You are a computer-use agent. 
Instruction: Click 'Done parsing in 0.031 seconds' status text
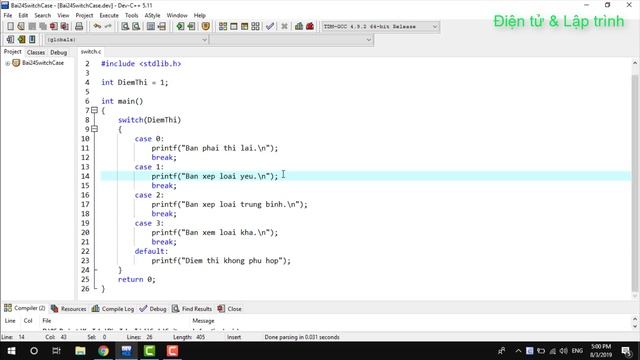(302, 337)
